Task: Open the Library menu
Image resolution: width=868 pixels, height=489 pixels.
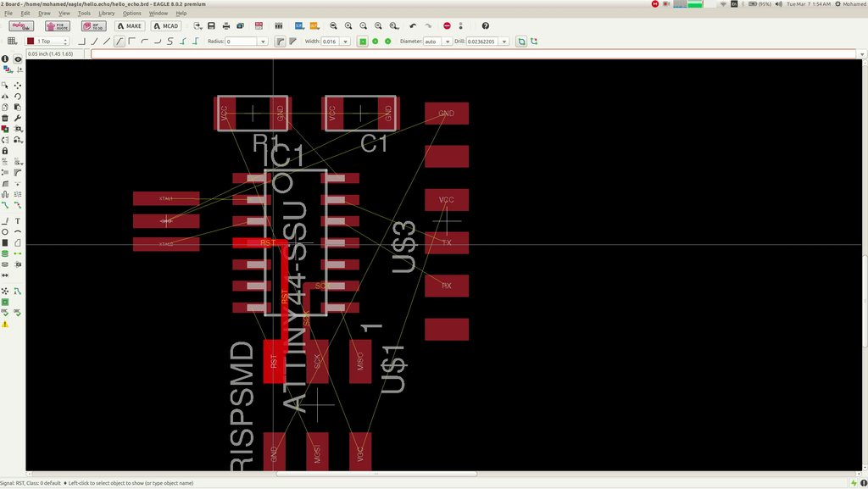Action: point(106,13)
